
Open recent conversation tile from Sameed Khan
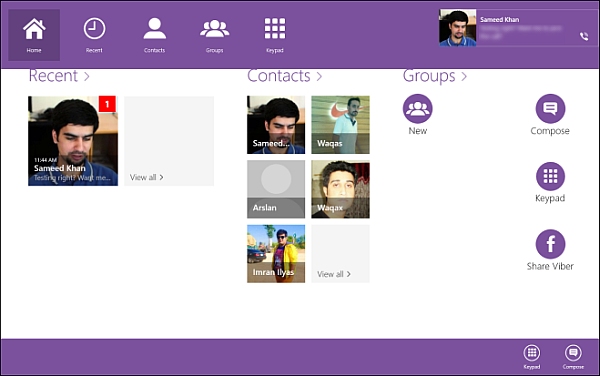(73, 141)
